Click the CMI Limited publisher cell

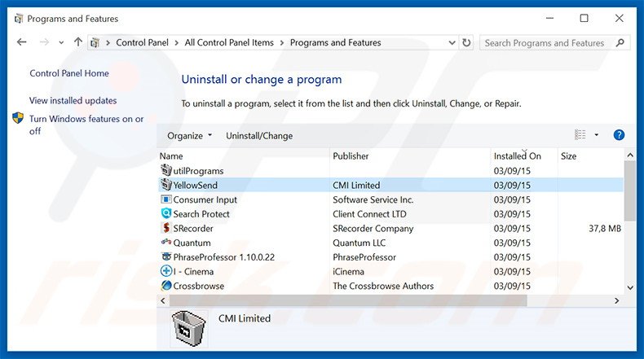pos(356,185)
